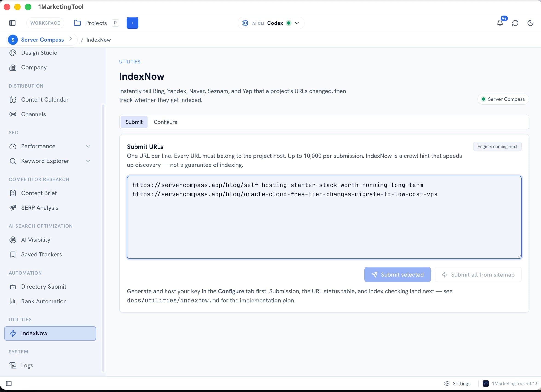Screen dimensions: 541x392
Task: Click the Codex green status dot
Action: [x=289, y=23]
